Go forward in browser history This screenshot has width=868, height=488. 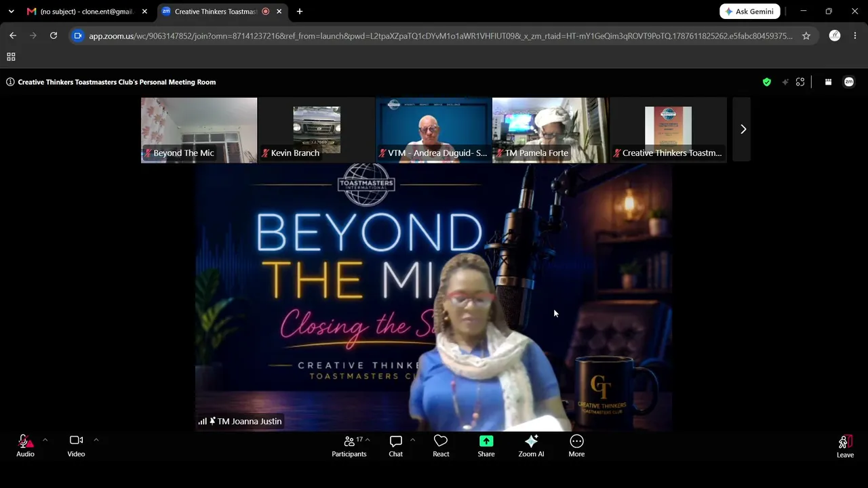(x=33, y=36)
